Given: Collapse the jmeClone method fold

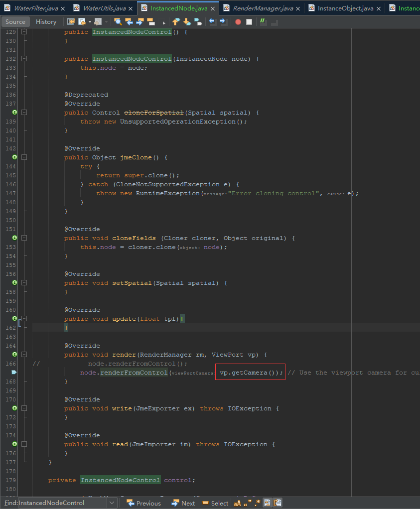Looking at the screenshot, I should (23, 157).
